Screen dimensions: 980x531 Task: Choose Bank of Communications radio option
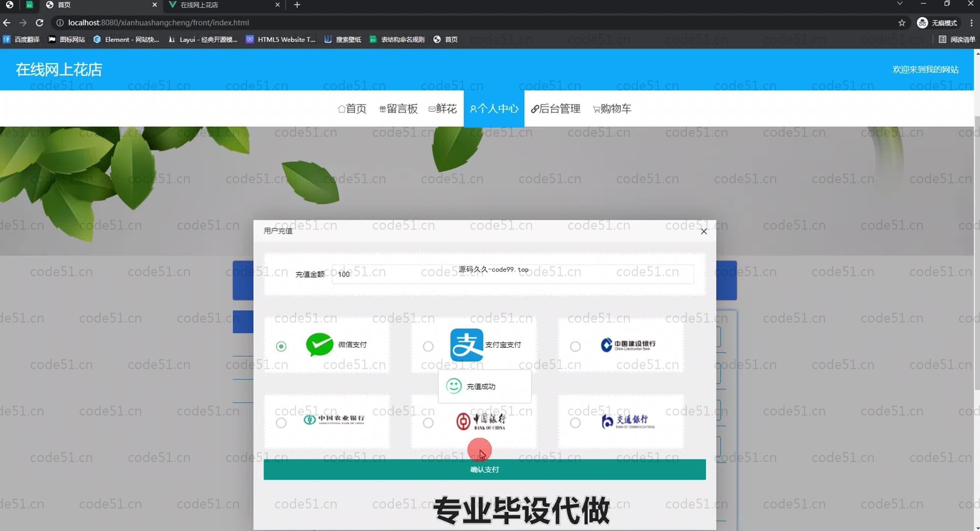[x=575, y=423]
